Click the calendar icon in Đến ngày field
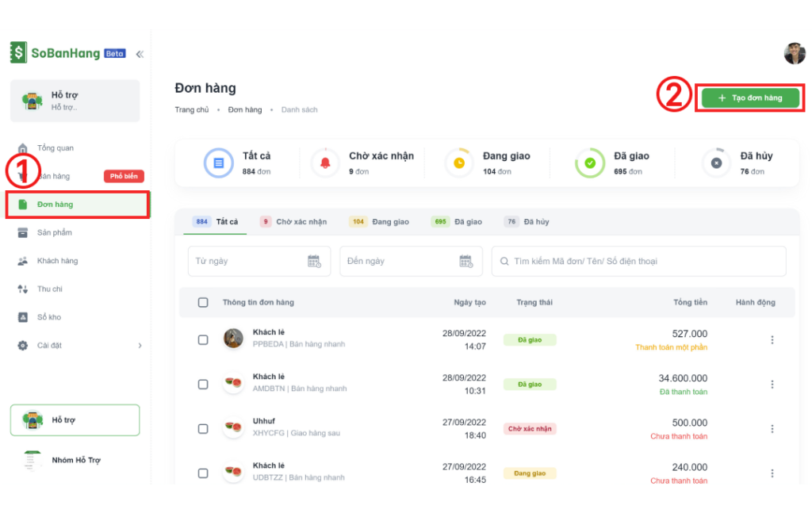Screen dimensions: 812x513 (x=465, y=261)
